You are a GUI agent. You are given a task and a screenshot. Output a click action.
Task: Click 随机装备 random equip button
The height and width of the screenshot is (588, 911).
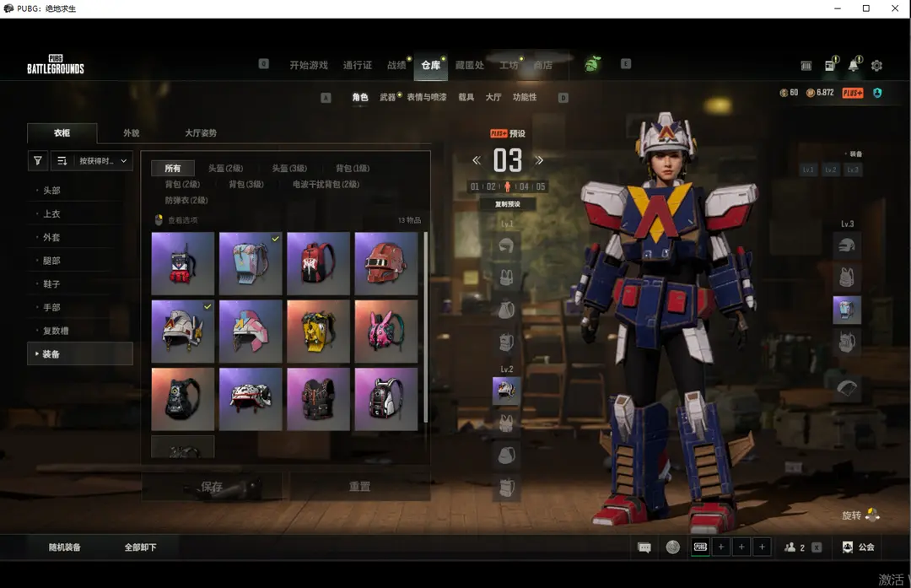click(x=64, y=548)
